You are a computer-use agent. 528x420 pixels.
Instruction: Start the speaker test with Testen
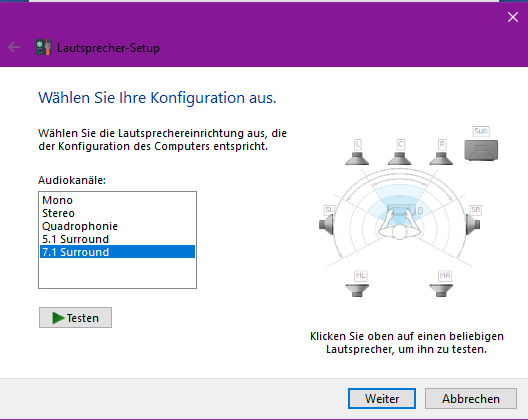click(75, 318)
